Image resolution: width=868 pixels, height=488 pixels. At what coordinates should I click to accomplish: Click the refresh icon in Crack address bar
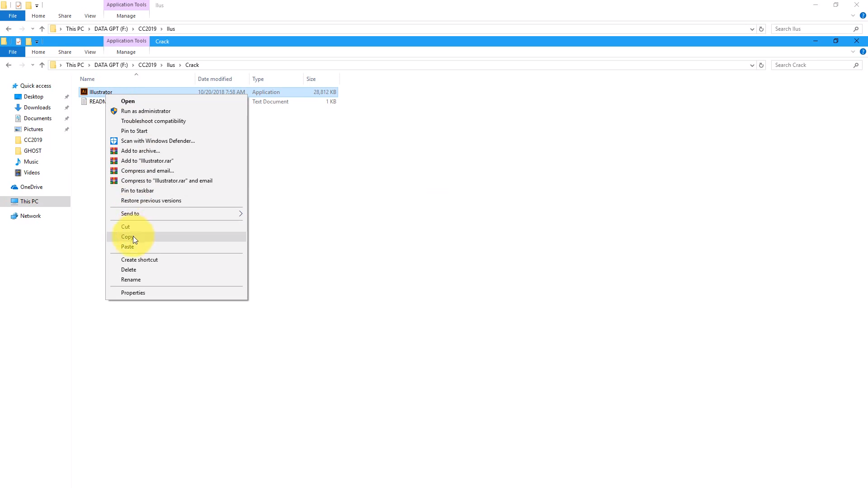(761, 65)
